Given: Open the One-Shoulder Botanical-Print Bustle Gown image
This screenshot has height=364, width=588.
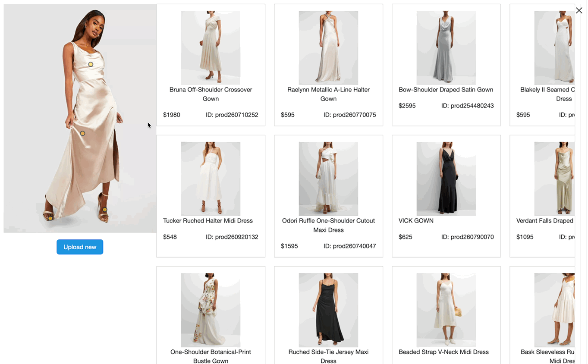Looking at the screenshot, I should click(x=211, y=310).
